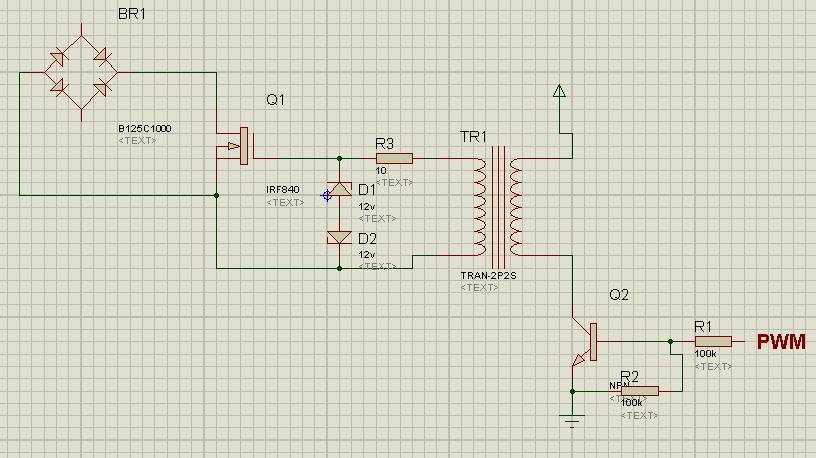Click the 100k value under R1

(705, 353)
